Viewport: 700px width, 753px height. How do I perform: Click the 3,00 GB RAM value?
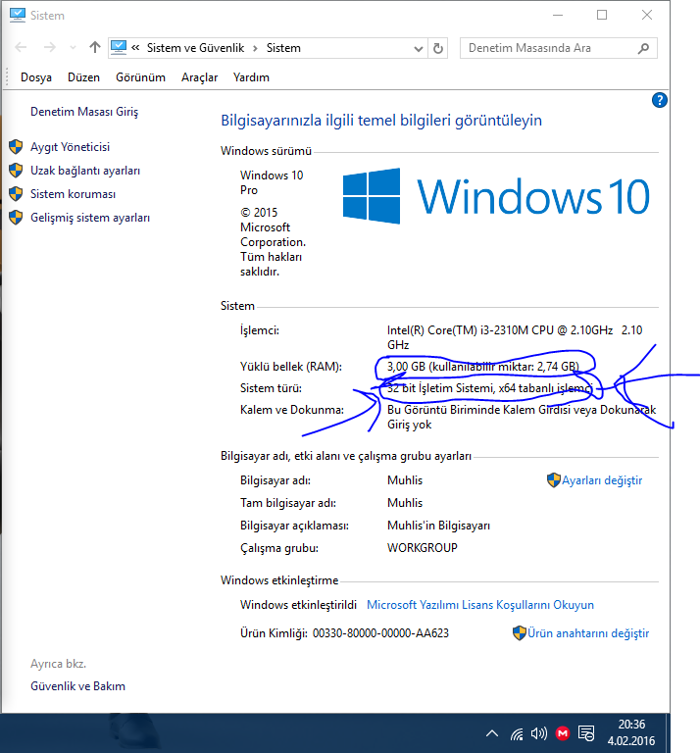(x=406, y=367)
